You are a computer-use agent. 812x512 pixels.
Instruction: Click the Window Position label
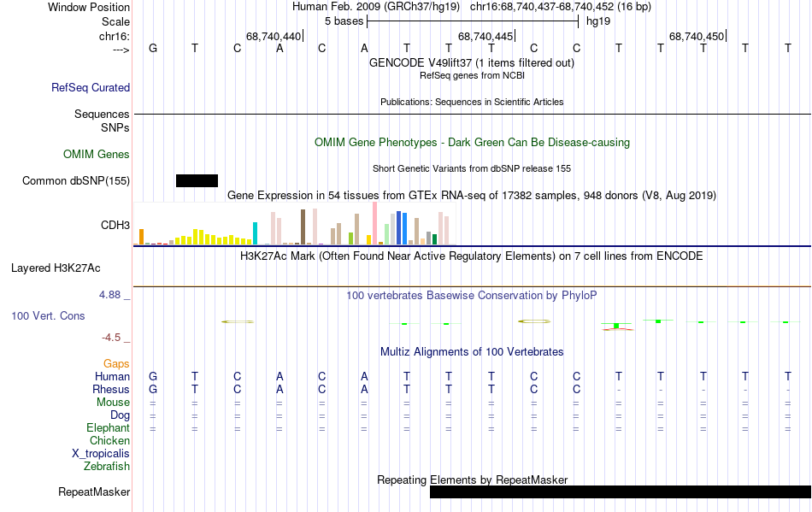click(x=89, y=7)
